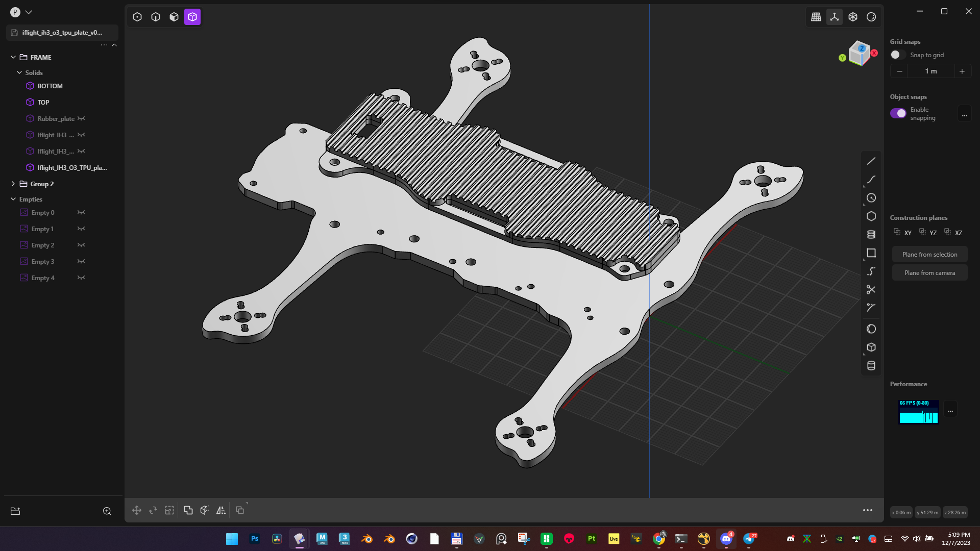980x551 pixels.
Task: Select the Circle tool in toolbar
Action: [x=871, y=198]
